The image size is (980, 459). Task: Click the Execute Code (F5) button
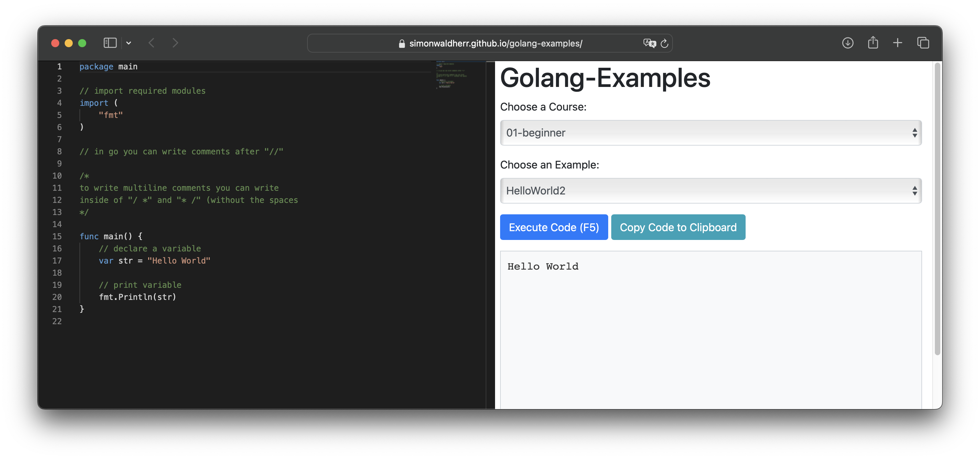pyautogui.click(x=554, y=227)
